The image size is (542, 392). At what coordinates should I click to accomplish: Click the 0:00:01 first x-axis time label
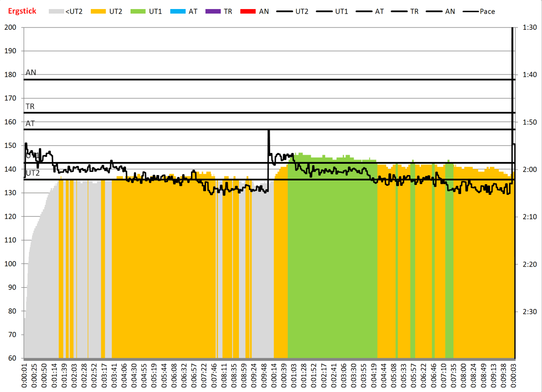click(x=24, y=375)
